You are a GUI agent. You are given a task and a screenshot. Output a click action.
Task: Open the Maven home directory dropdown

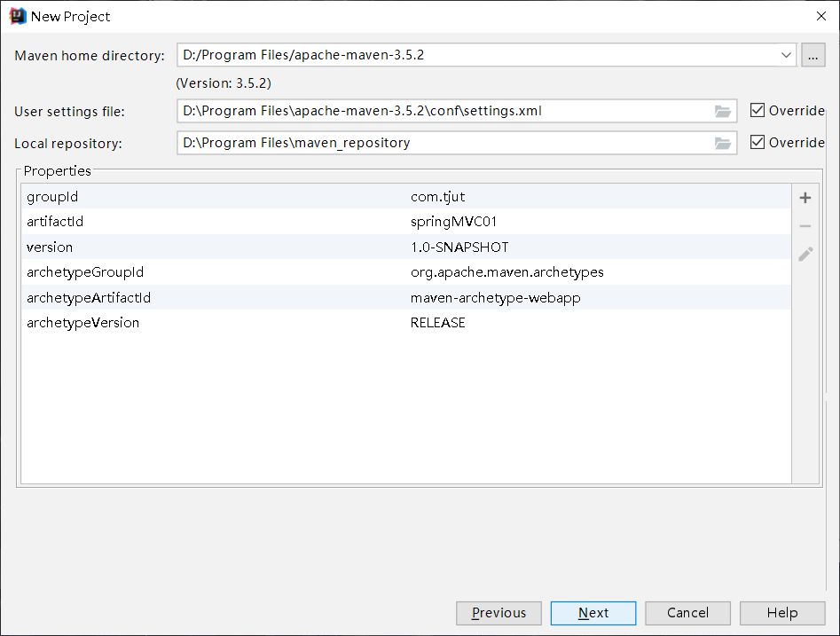point(785,54)
